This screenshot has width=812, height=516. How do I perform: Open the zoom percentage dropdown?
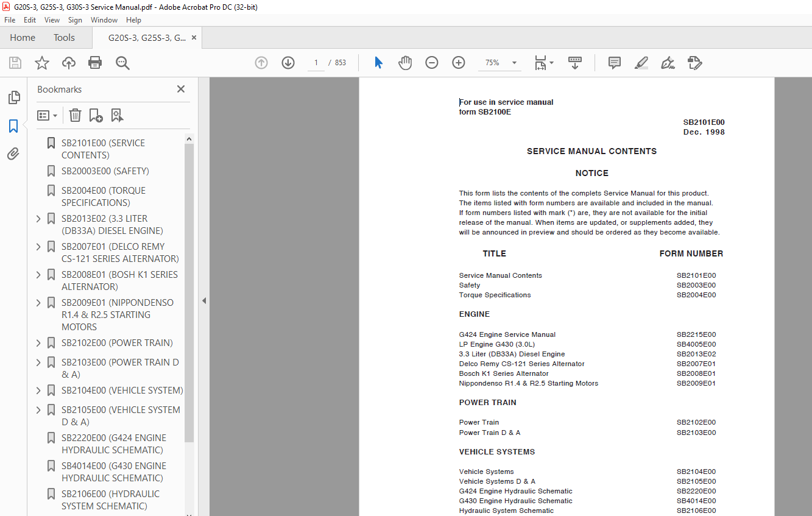click(514, 63)
